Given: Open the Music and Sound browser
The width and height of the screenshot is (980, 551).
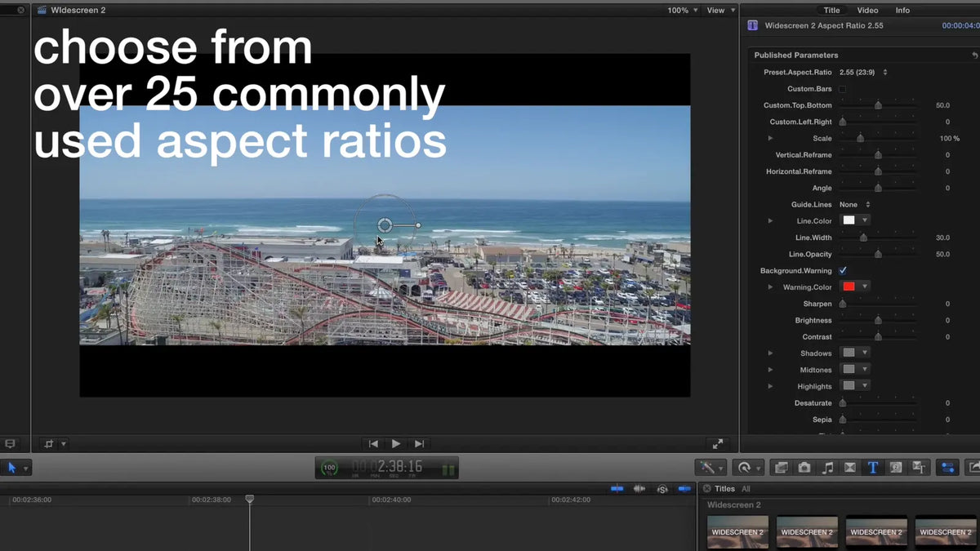Looking at the screenshot, I should tap(827, 468).
